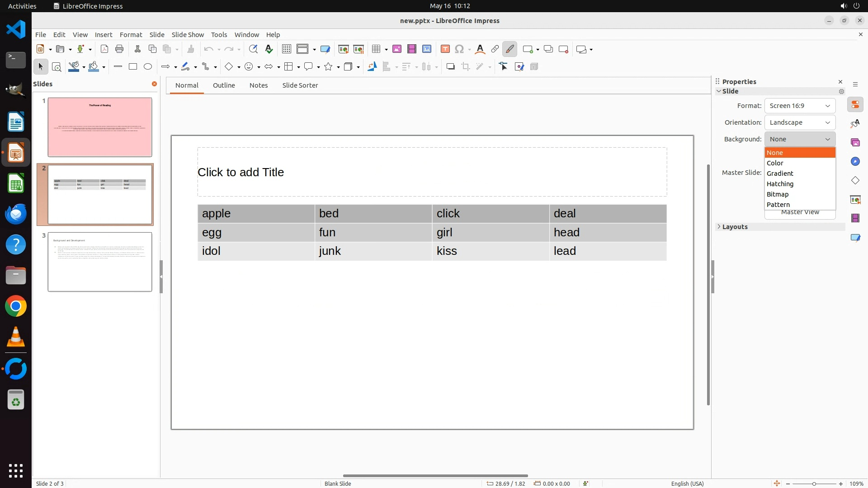Insert a text box using toolbar icon
This screenshot has width=868, height=488.
(x=445, y=49)
